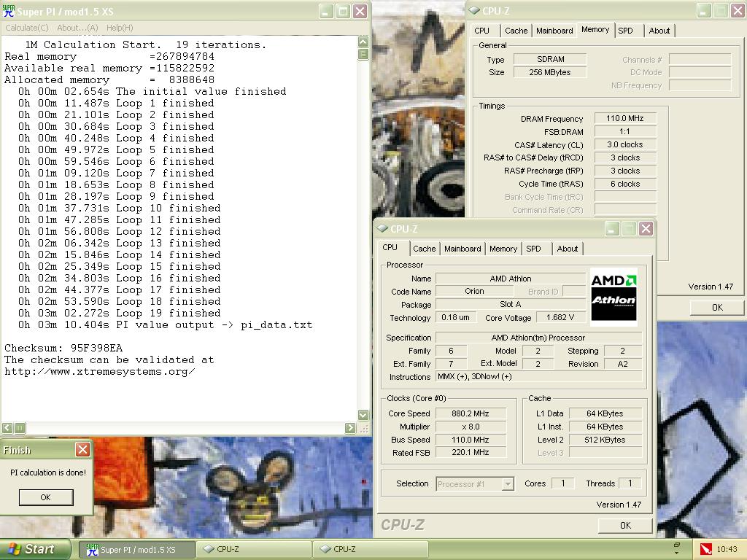Click the DRAM Frequency value 110.0 MHz
Image resolution: width=747 pixels, height=560 pixels.
tap(624, 118)
